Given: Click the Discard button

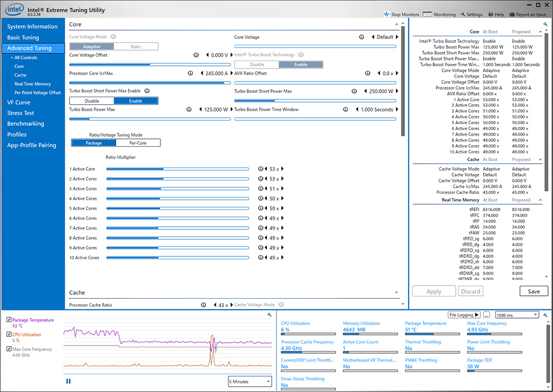Looking at the screenshot, I should [470, 291].
